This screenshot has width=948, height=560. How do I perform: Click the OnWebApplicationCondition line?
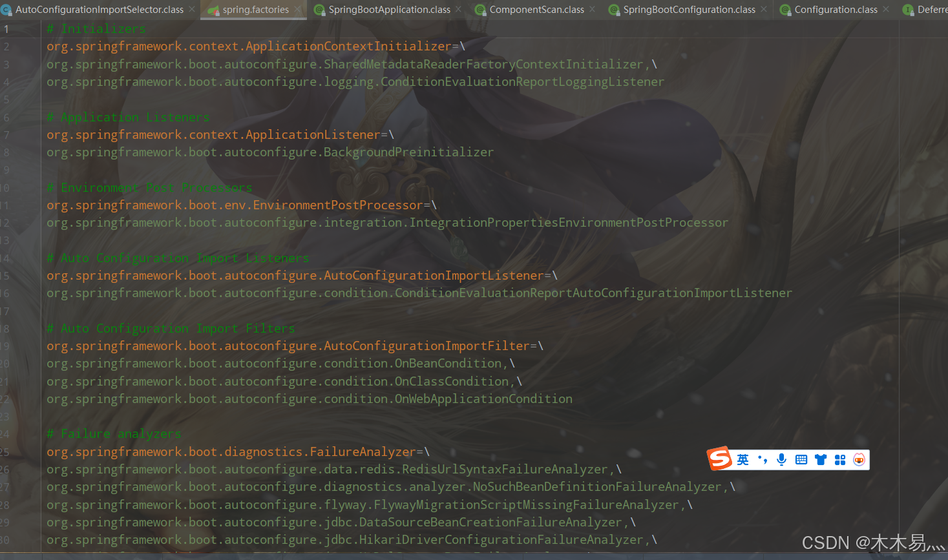click(310, 399)
